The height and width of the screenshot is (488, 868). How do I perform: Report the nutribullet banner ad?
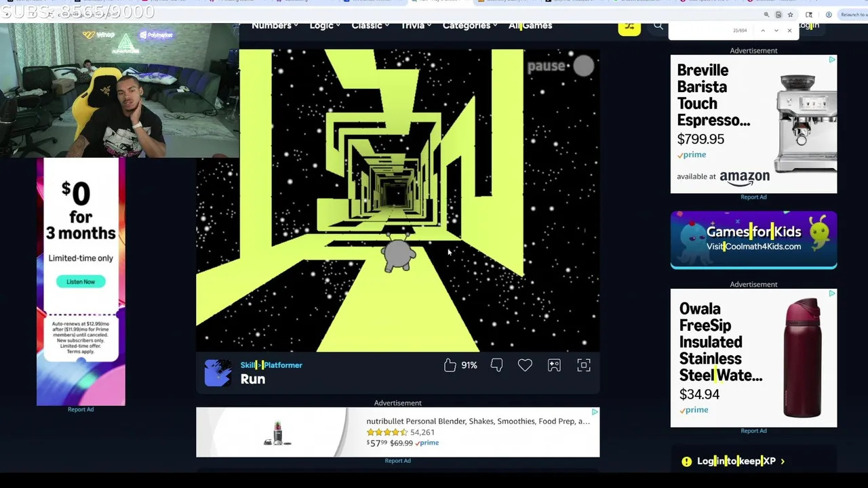click(397, 461)
